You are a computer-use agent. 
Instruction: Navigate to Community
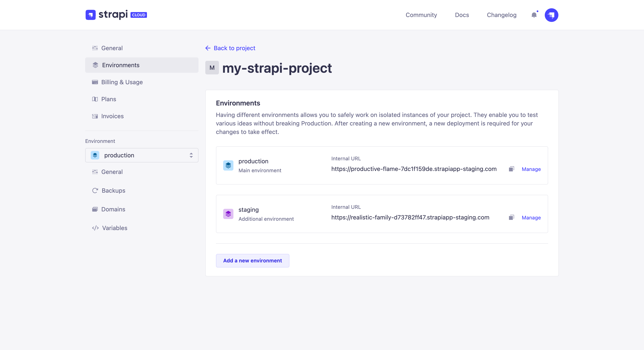[x=421, y=15]
